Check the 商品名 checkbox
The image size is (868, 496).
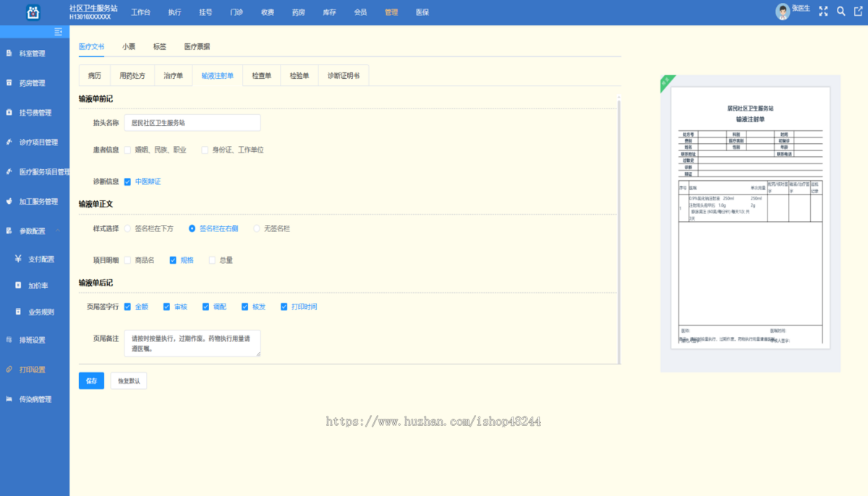(x=127, y=260)
